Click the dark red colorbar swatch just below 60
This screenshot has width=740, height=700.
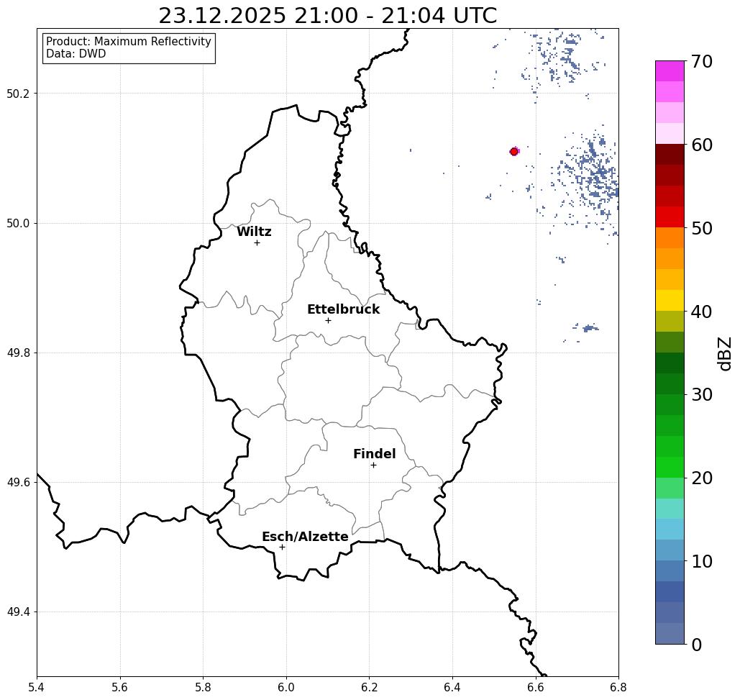click(x=670, y=155)
